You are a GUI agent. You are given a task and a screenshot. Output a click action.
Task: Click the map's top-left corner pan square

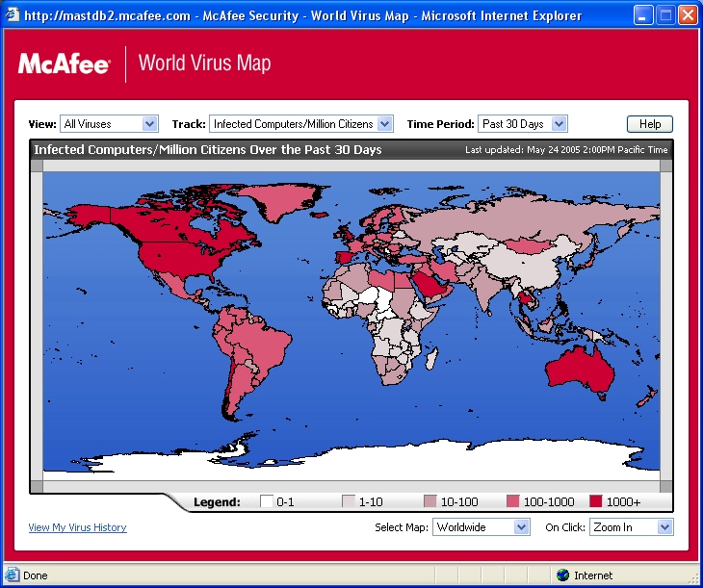(37, 166)
